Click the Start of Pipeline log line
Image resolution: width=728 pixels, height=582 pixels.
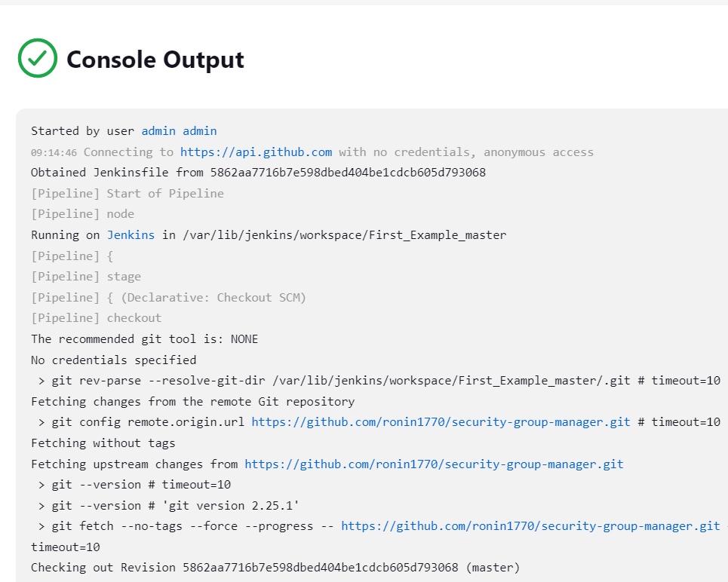click(127, 194)
